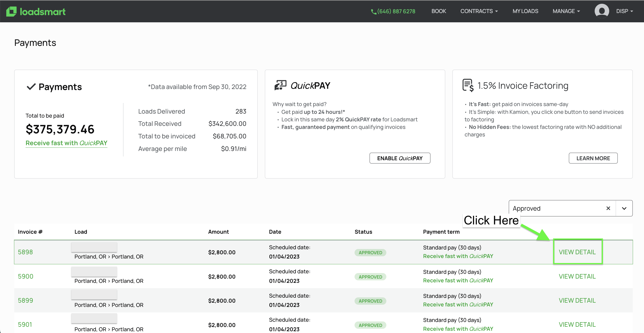Expand the status filter dropdown arrow
The height and width of the screenshot is (333, 644).
pos(624,208)
